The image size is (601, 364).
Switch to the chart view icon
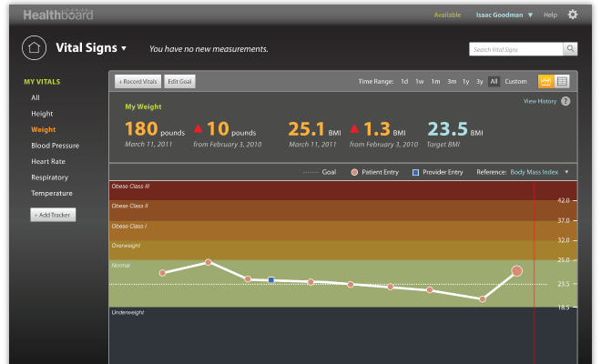(x=546, y=82)
